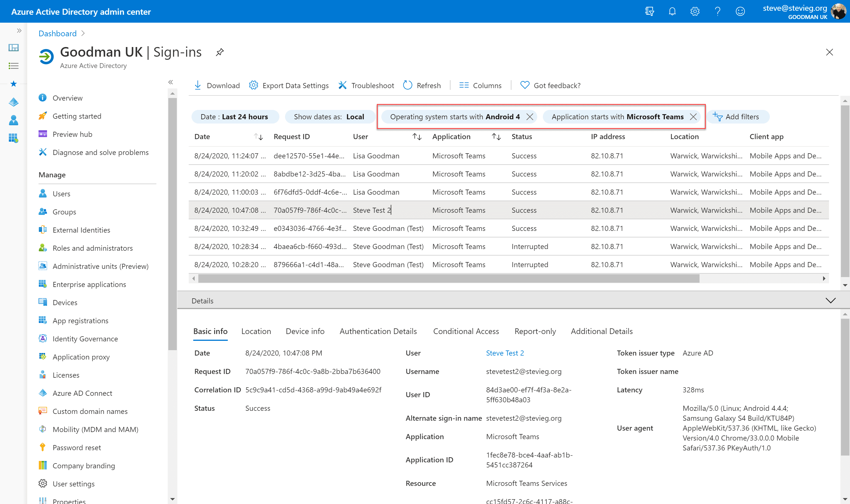Edit the Operating system starts with filter
This screenshot has height=504, width=850.
(455, 117)
